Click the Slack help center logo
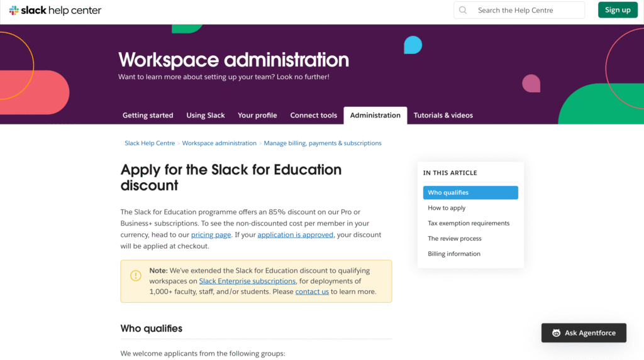The image size is (644, 360). tap(55, 10)
